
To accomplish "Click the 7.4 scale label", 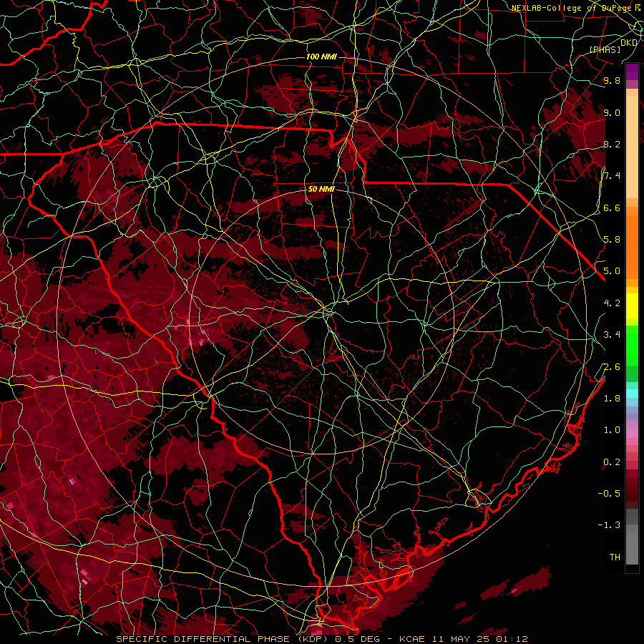I will [612, 176].
